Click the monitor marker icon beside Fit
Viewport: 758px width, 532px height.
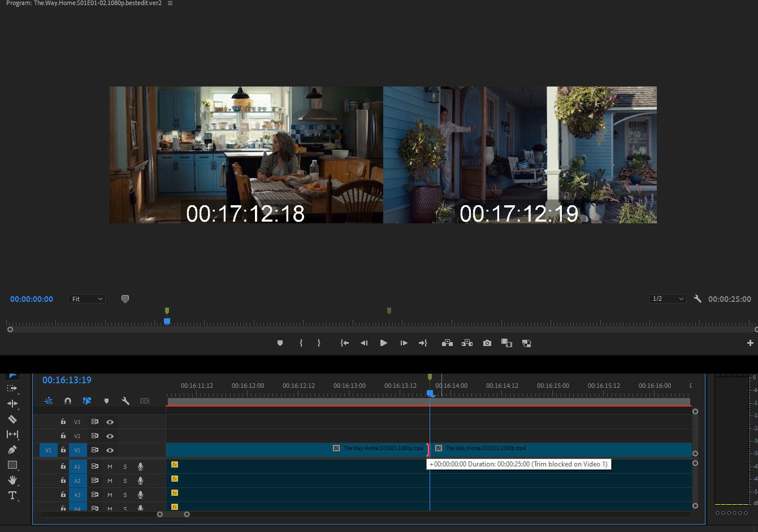tap(125, 299)
